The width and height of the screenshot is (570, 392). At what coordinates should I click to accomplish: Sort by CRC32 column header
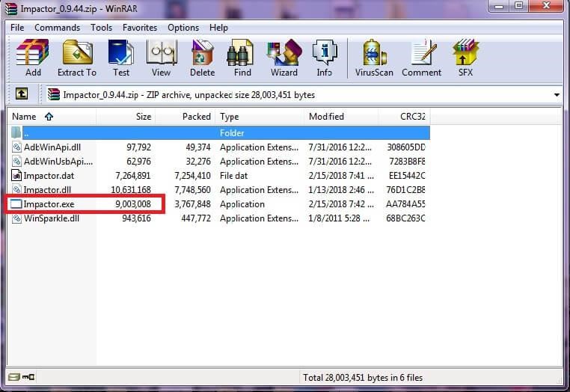coord(404,117)
